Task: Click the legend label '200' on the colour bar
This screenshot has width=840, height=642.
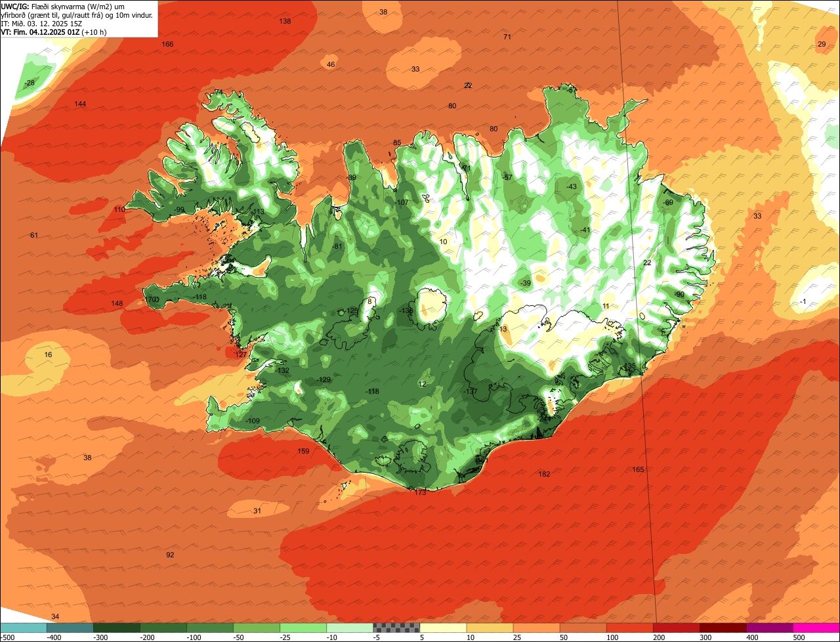Action: 659,637
